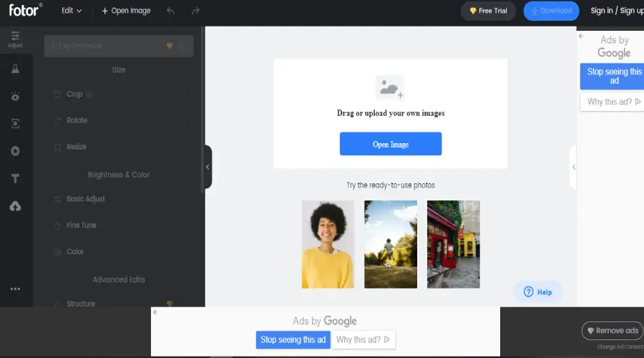Screen dimensions: 644x358
Task: Click Open Image in the top toolbar
Action: point(126,11)
